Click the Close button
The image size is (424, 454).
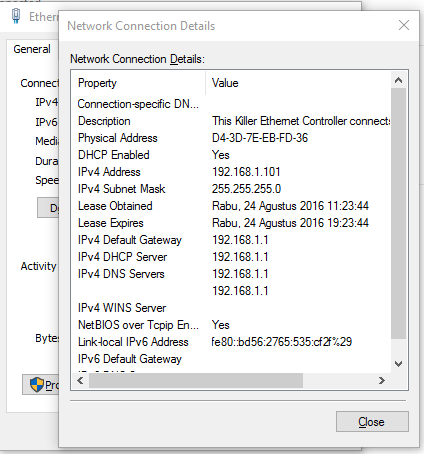tap(372, 422)
